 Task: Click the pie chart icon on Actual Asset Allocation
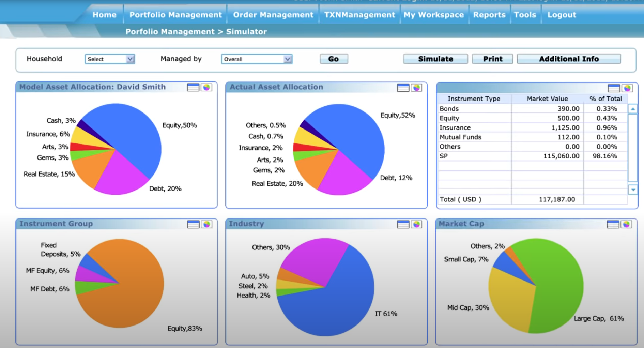[x=417, y=88]
